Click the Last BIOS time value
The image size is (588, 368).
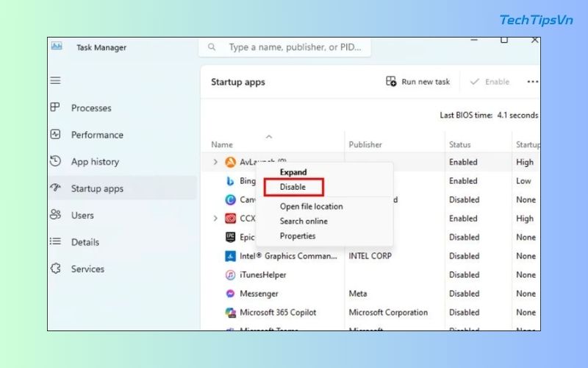[x=517, y=116]
